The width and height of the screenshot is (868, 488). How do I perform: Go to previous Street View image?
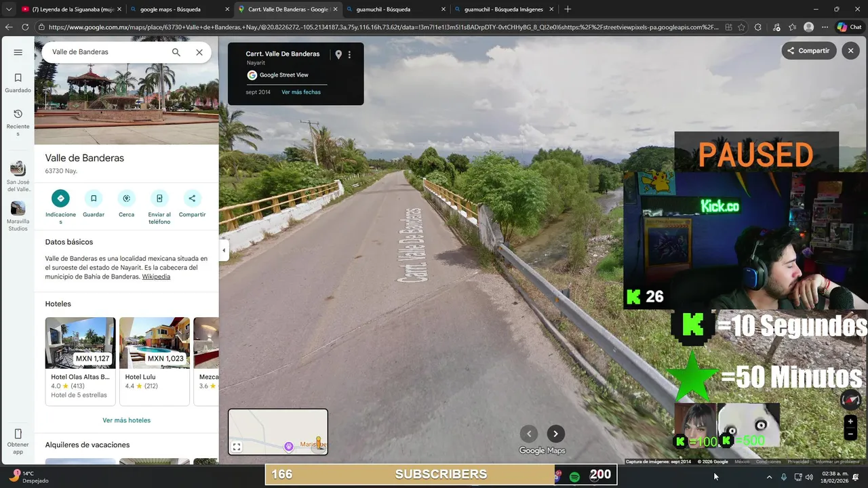tap(529, 434)
